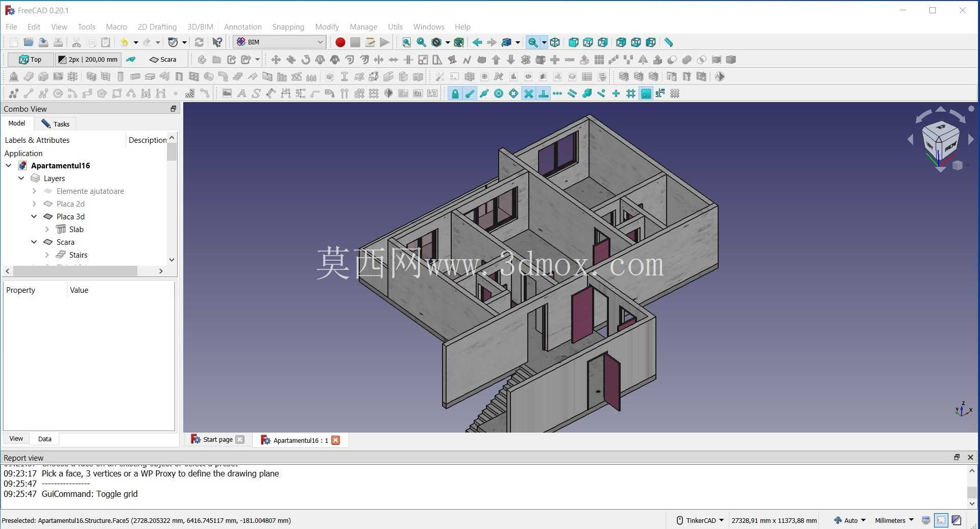Activate the What's This help cursor icon
This screenshot has width=980, height=529.
tap(217, 42)
